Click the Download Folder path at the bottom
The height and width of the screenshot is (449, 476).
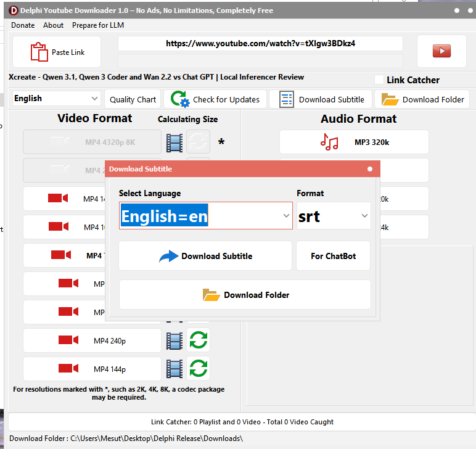tap(126, 439)
